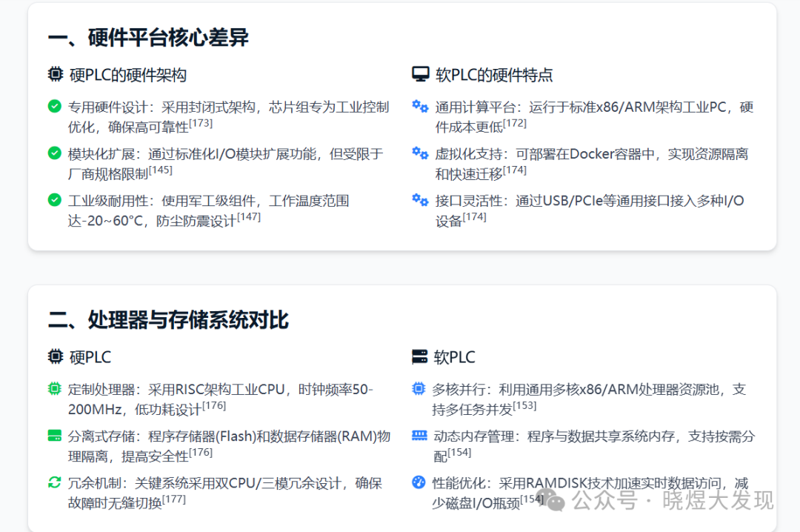Select subheading text 硬PLC的硬件架构
This screenshot has height=532, width=800.
[x=128, y=75]
